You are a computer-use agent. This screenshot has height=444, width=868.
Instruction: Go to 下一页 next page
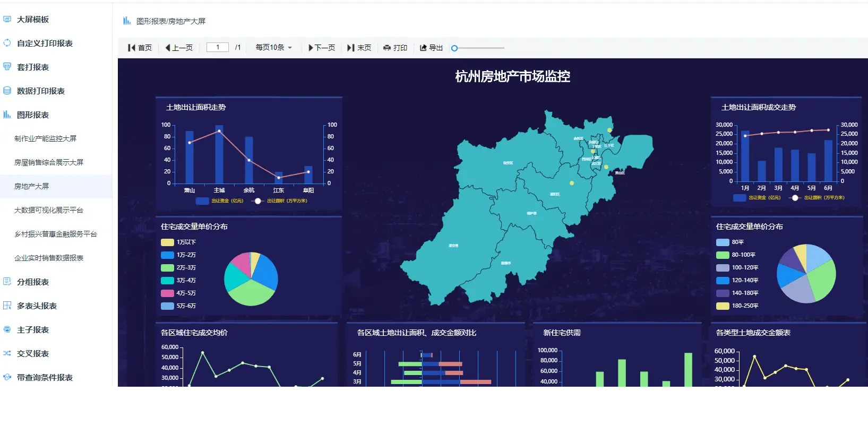point(322,48)
